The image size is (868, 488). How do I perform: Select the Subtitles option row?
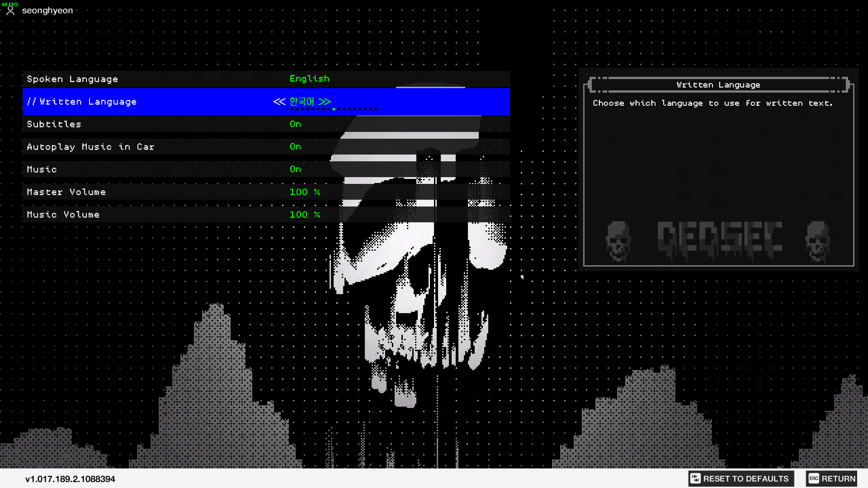pos(266,124)
